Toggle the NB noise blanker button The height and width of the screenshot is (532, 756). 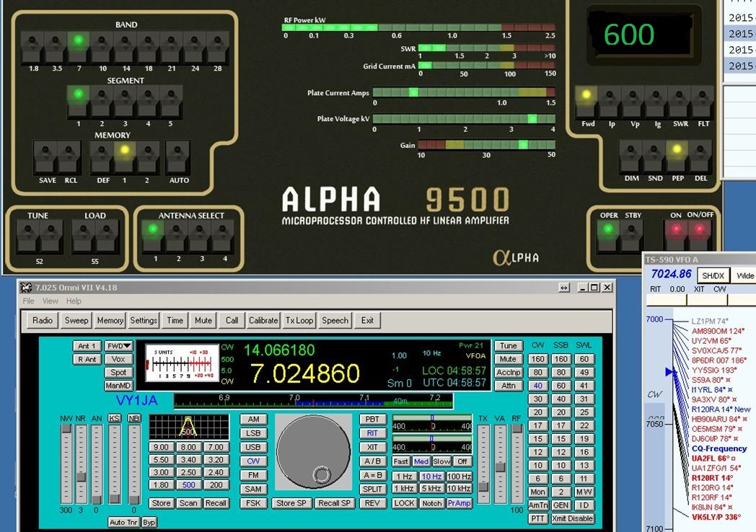click(x=134, y=418)
